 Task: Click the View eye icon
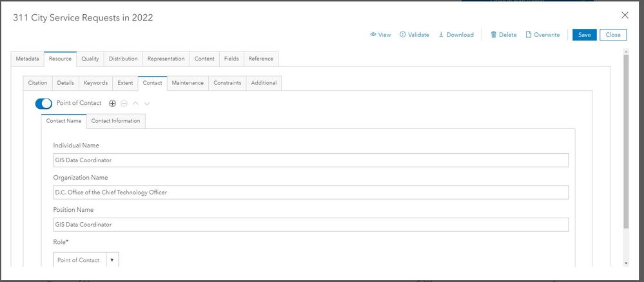click(x=373, y=35)
